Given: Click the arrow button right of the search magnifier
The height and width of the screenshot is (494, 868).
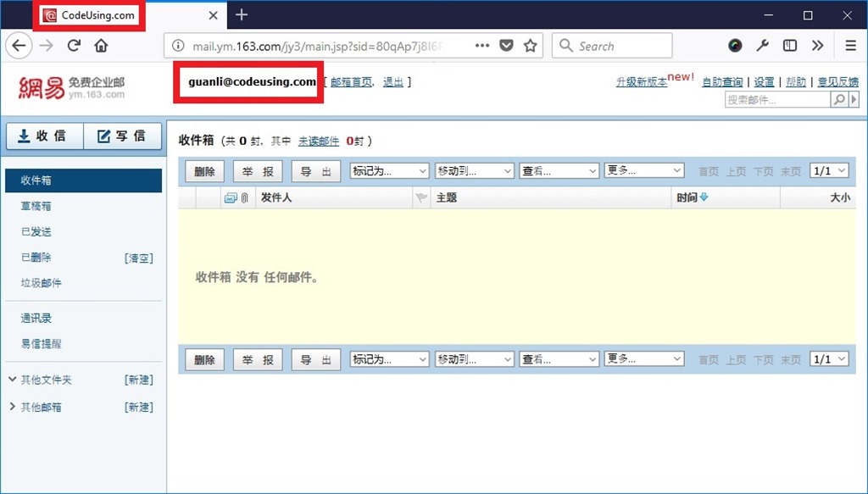Looking at the screenshot, I should click(854, 99).
